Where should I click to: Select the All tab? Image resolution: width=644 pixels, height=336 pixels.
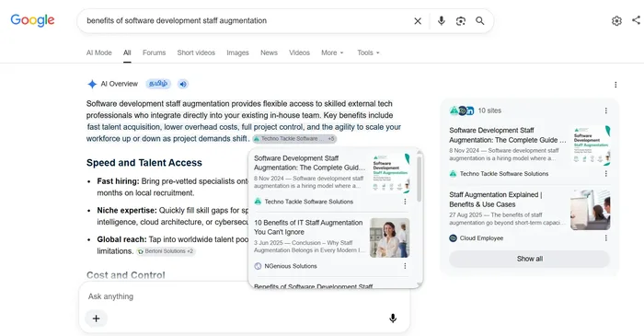click(x=127, y=52)
